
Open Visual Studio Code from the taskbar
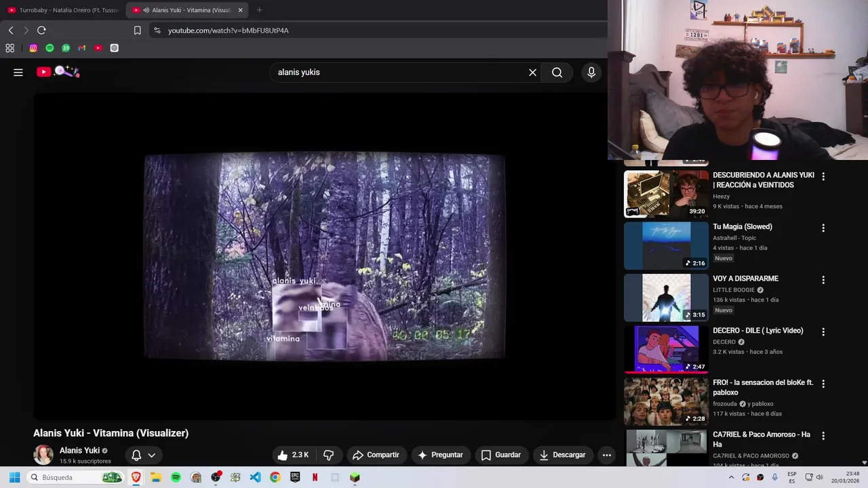tap(255, 477)
